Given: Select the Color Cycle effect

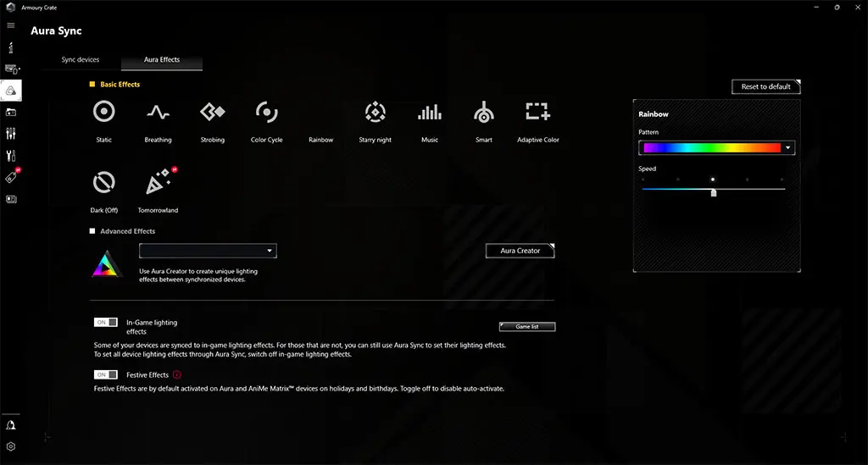Looking at the screenshot, I should point(266,112).
